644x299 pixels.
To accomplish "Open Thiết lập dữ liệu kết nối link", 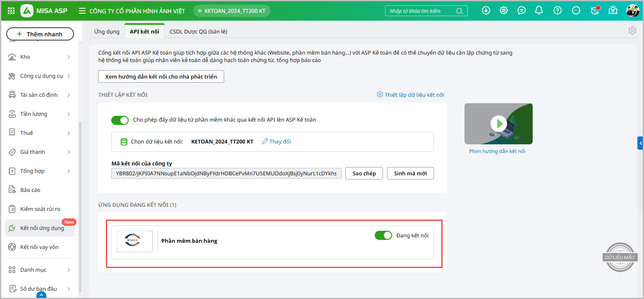I will coord(410,95).
